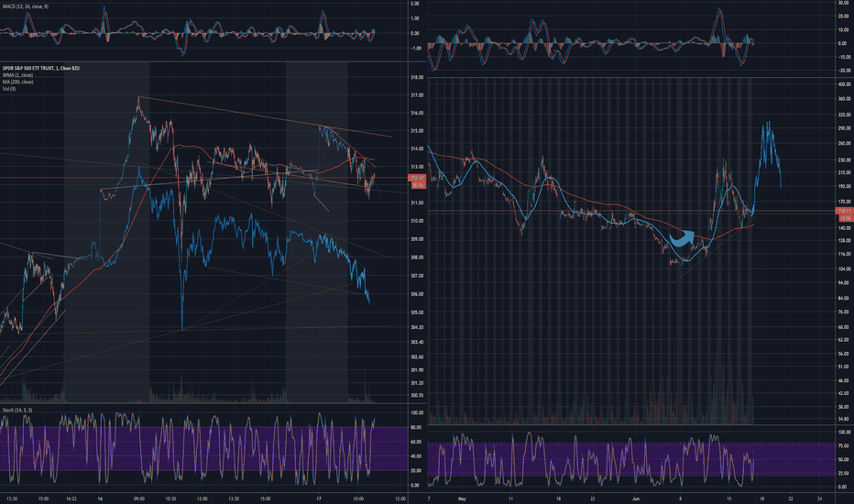The height and width of the screenshot is (504, 854).
Task: Click the 80.00 level on left Stoch scale
Action: click(x=416, y=428)
